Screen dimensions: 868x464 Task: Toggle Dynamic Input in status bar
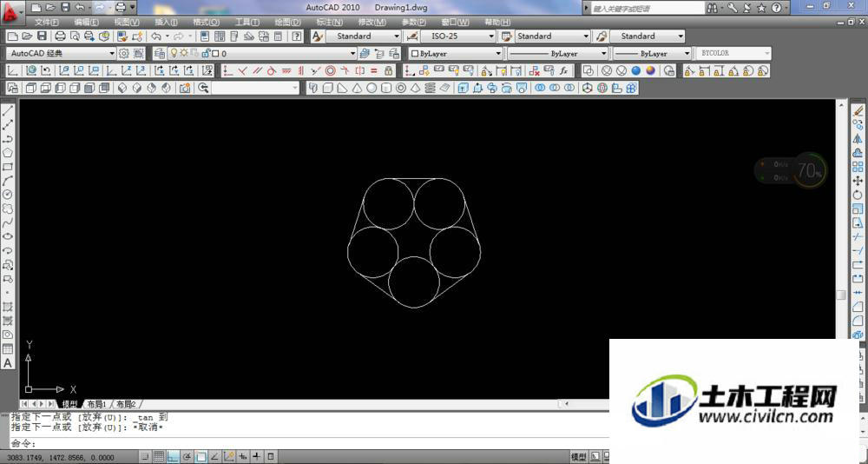[242, 457]
